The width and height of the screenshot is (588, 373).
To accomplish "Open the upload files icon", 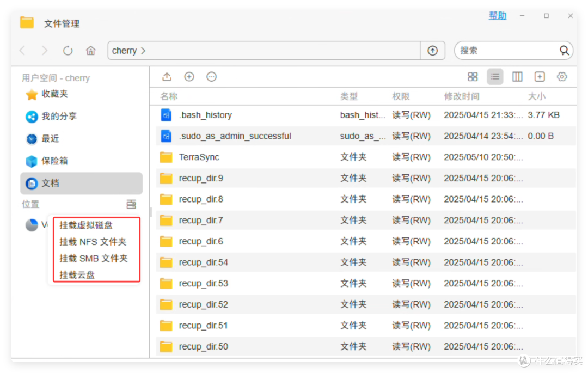I will (167, 77).
